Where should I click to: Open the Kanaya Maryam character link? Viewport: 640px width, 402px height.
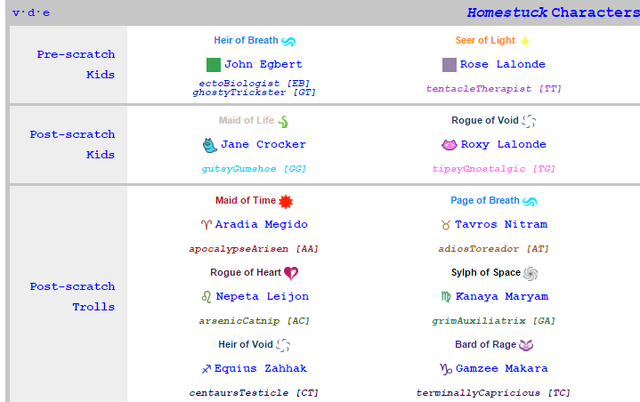502,297
